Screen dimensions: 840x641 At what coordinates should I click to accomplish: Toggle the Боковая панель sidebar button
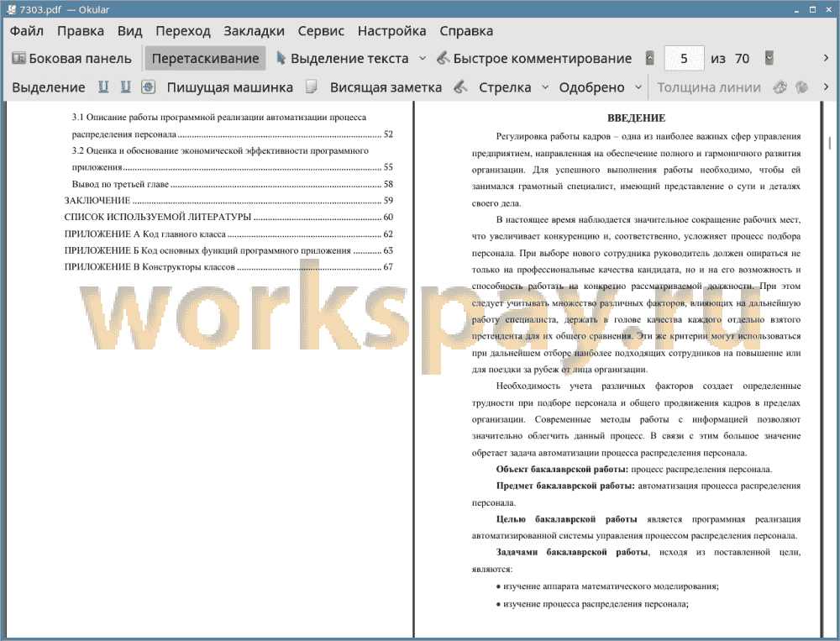click(71, 59)
